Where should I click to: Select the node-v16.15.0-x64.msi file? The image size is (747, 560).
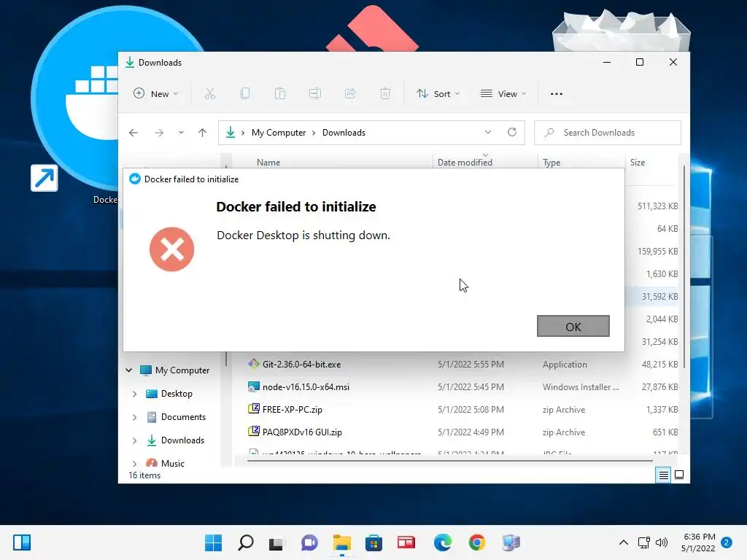[x=306, y=387]
